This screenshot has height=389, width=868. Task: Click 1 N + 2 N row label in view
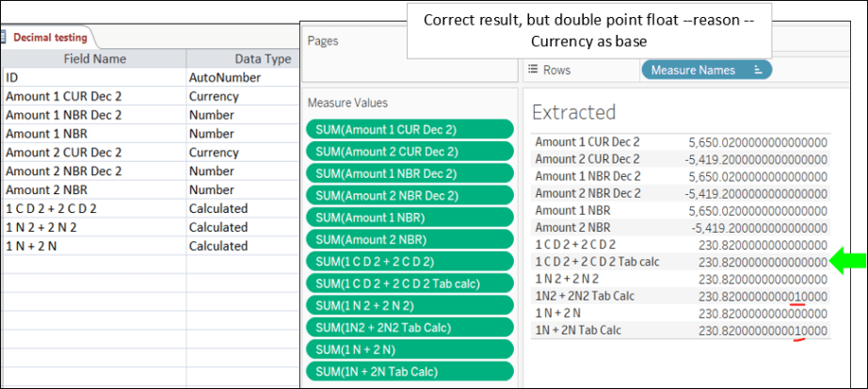[x=558, y=313]
